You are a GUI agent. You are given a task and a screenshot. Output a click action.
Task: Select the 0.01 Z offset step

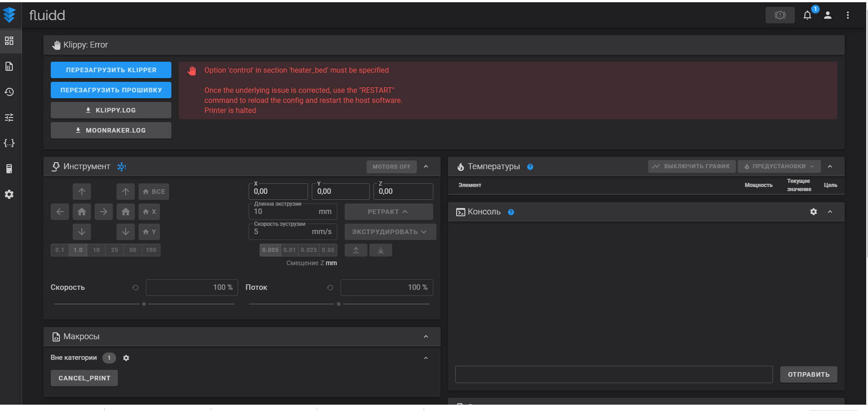(x=289, y=250)
